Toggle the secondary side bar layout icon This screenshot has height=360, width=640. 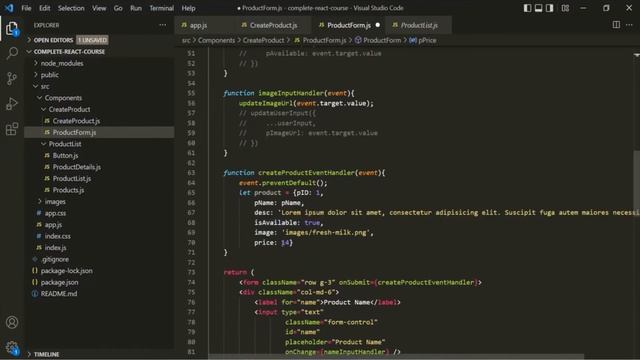click(x=550, y=8)
